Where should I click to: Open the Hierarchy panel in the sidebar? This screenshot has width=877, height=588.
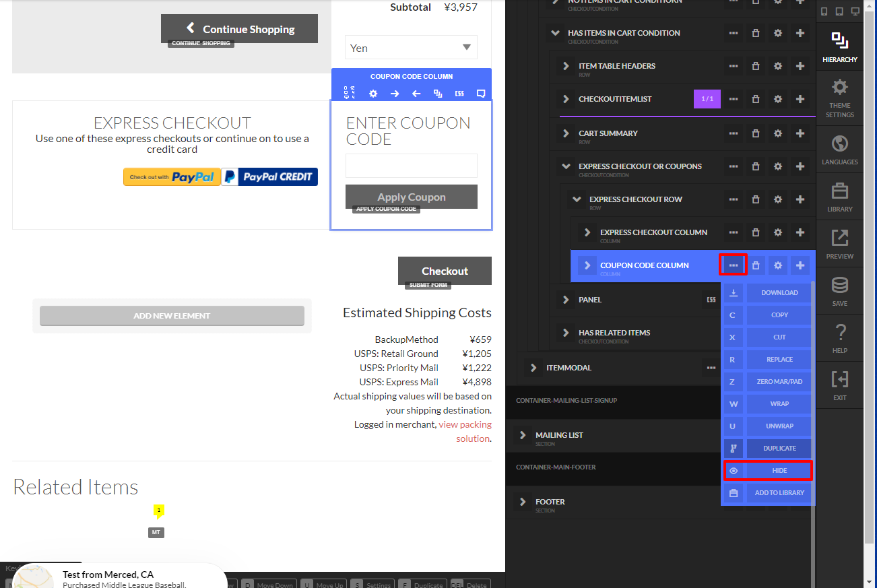tap(839, 47)
